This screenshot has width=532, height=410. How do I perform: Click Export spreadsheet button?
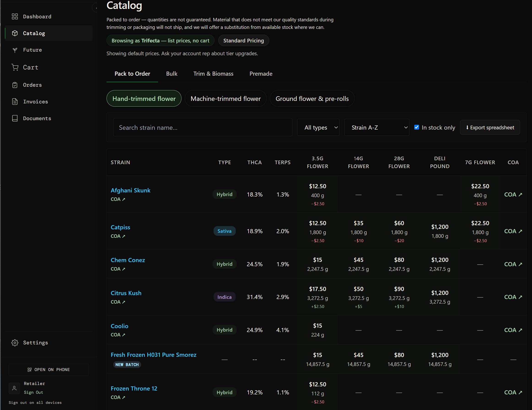[490, 127]
